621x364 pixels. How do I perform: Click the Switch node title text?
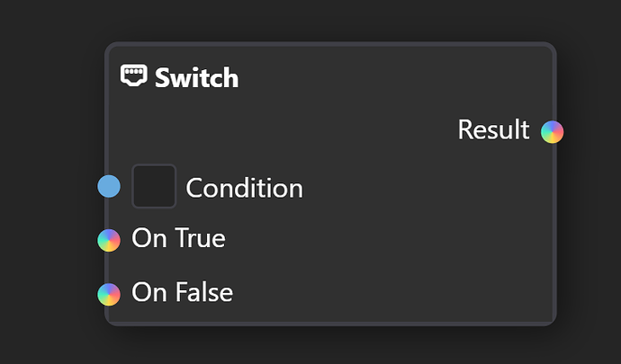[x=196, y=77]
